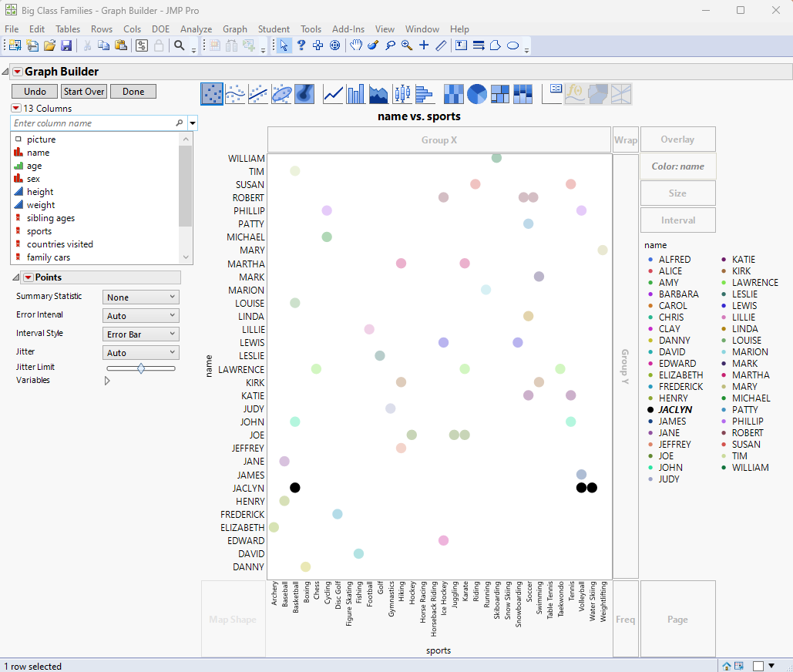Switch to the Bar chart element icon

click(x=354, y=94)
